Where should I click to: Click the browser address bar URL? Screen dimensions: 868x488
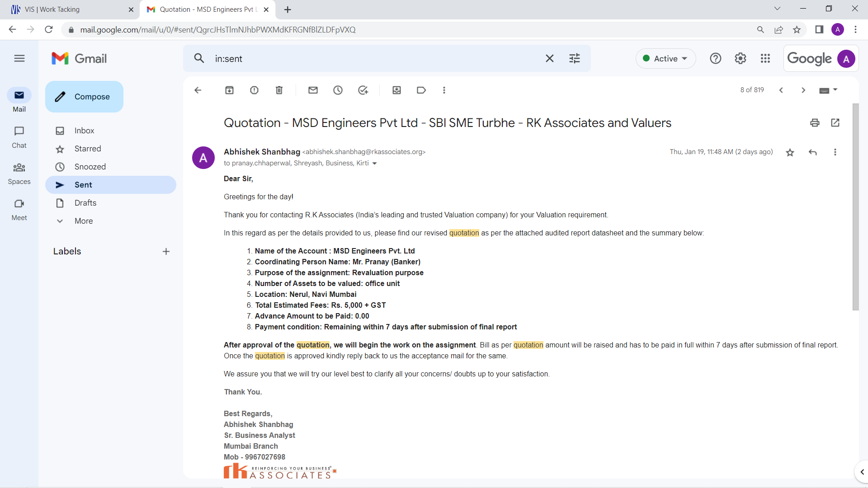pyautogui.click(x=218, y=30)
